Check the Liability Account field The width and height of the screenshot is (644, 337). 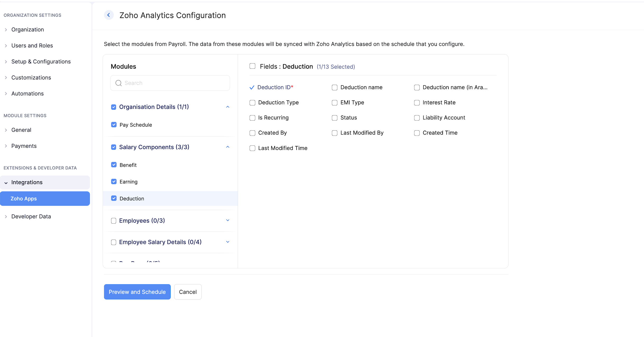[417, 118]
